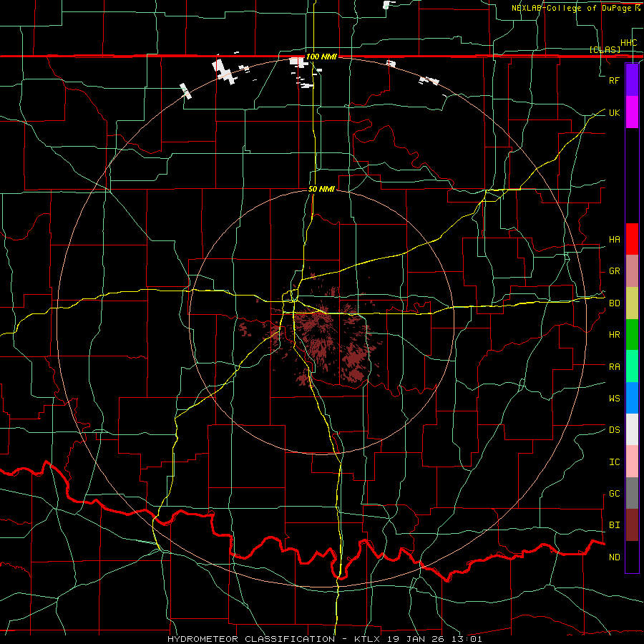Select the WS blue legend swatch

tap(632, 398)
